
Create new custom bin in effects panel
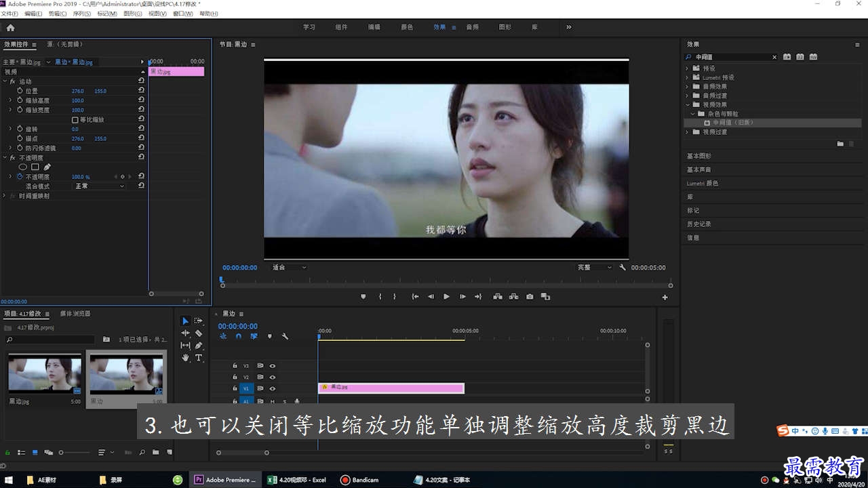pyautogui.click(x=840, y=144)
